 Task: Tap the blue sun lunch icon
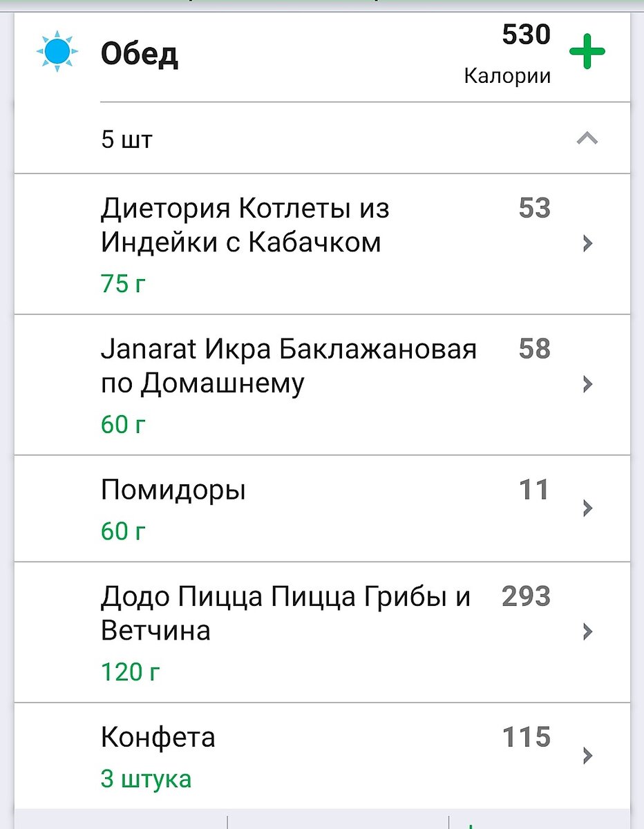point(57,52)
